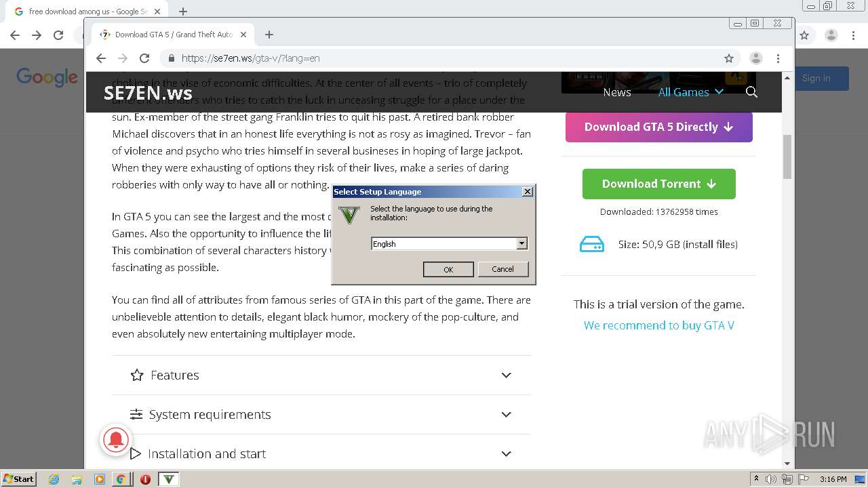
Task: Close the Google search tab in the back window
Action: tap(157, 12)
